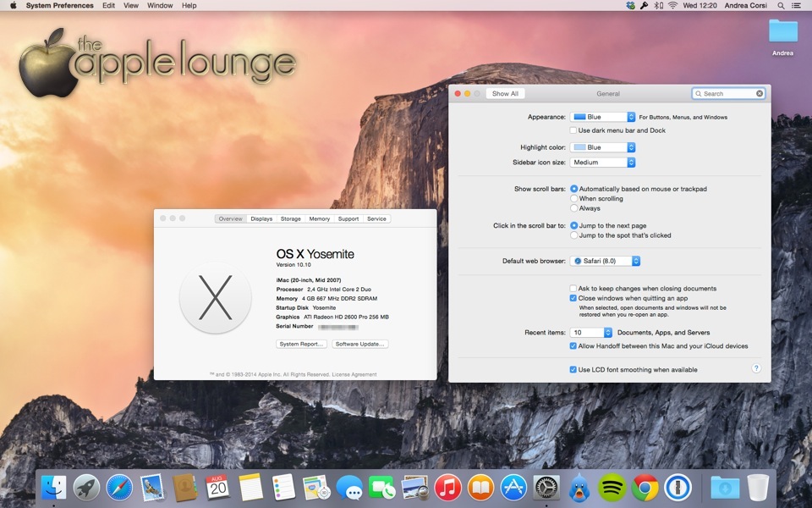Click System Report button

pos(301,344)
